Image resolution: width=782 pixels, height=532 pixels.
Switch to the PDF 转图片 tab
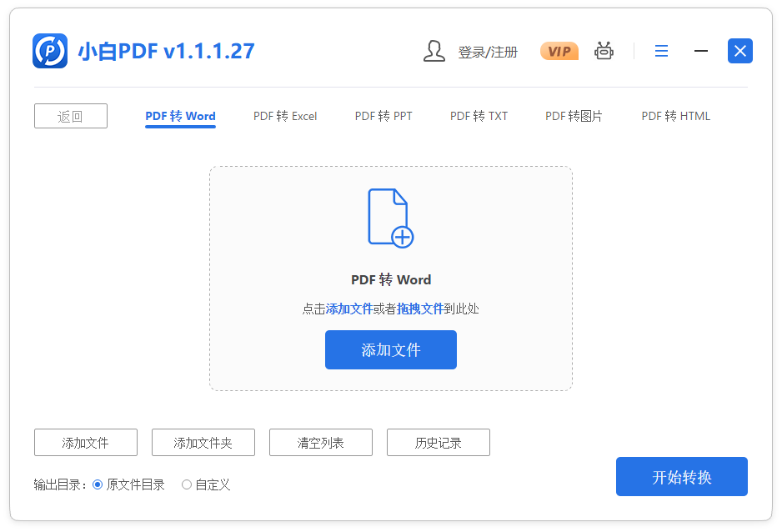574,116
